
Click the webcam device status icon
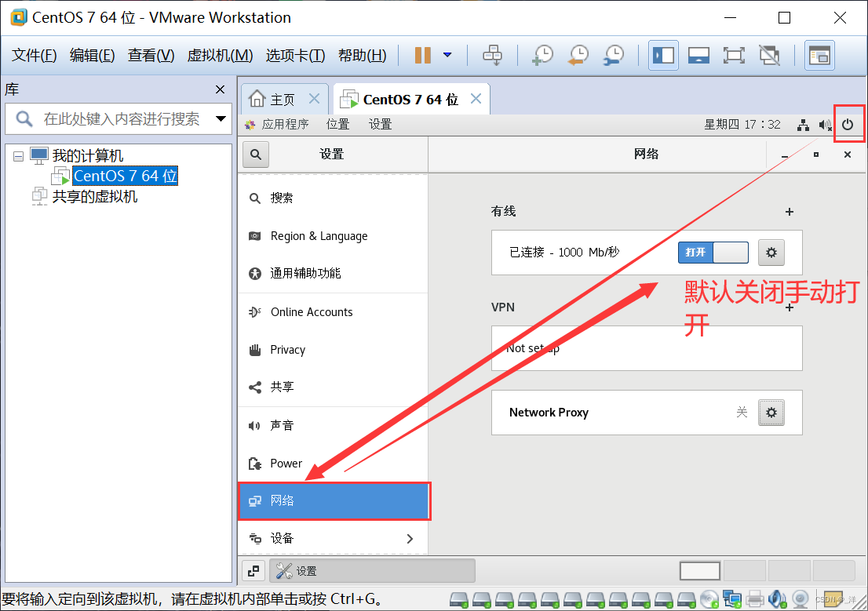[800, 598]
